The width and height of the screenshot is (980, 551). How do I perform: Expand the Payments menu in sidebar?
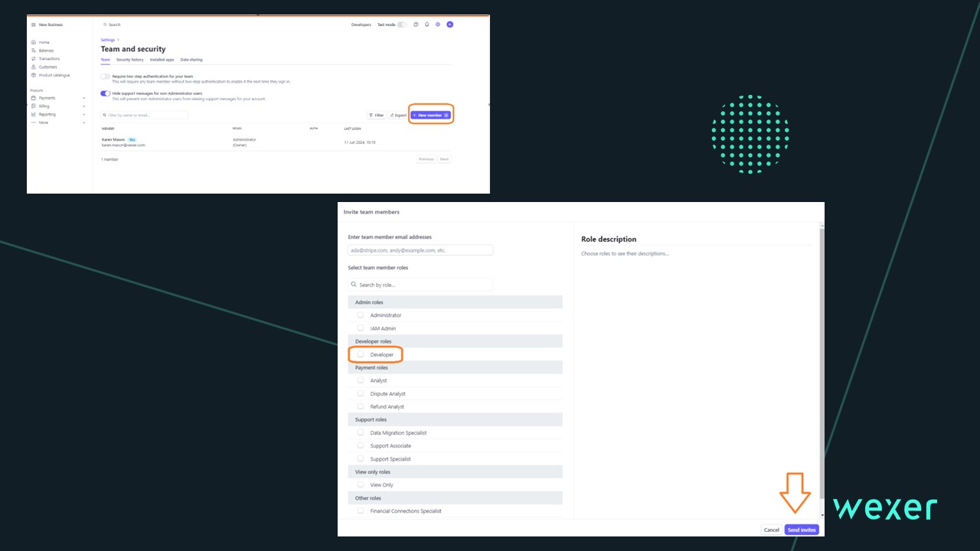(x=47, y=98)
